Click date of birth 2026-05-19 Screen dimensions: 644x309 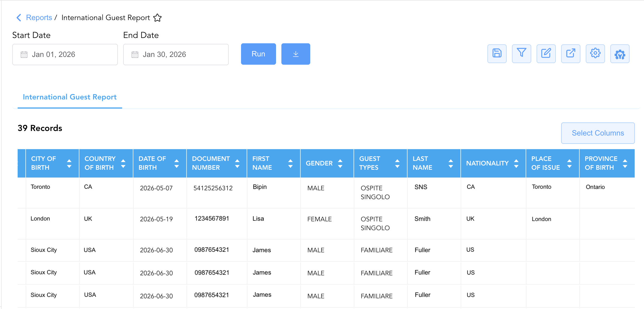pos(156,219)
